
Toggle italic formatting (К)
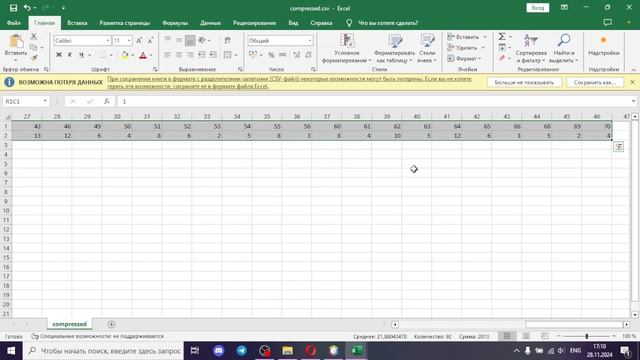coord(70,55)
